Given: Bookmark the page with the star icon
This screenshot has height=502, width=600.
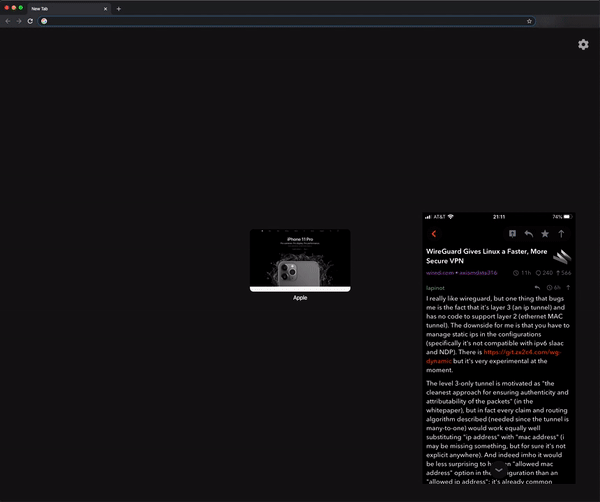Looking at the screenshot, I should click(x=529, y=21).
